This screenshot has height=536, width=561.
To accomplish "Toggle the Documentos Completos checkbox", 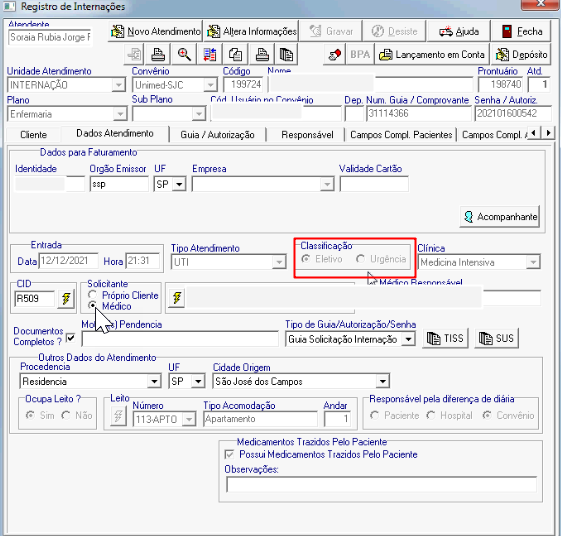I will pyautogui.click(x=70, y=337).
